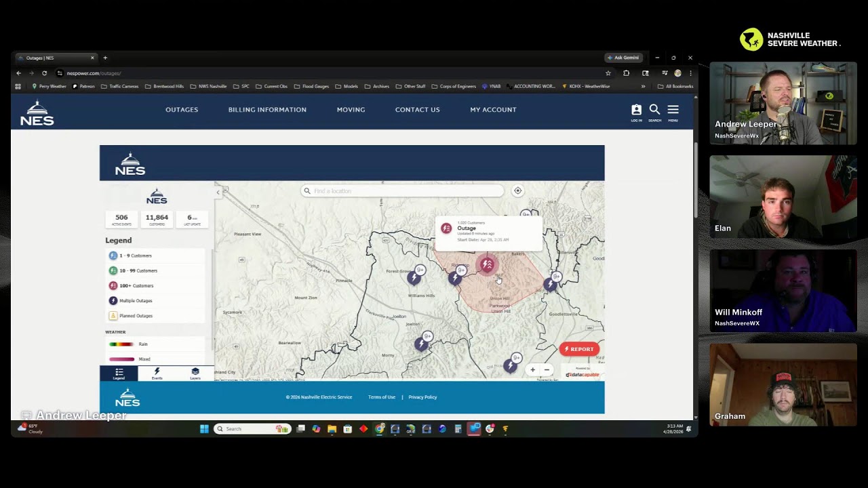Open the Contact Us menu item
This screenshot has width=868, height=488.
click(417, 110)
